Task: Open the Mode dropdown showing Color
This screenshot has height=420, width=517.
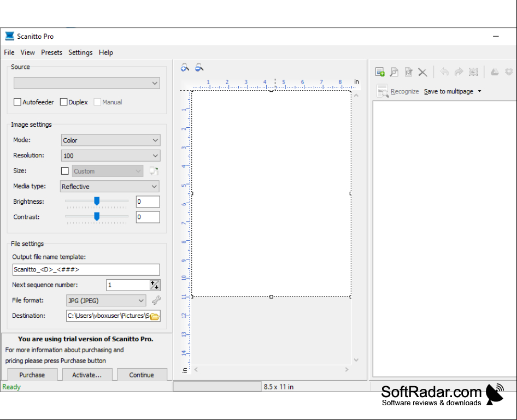Action: click(x=111, y=140)
